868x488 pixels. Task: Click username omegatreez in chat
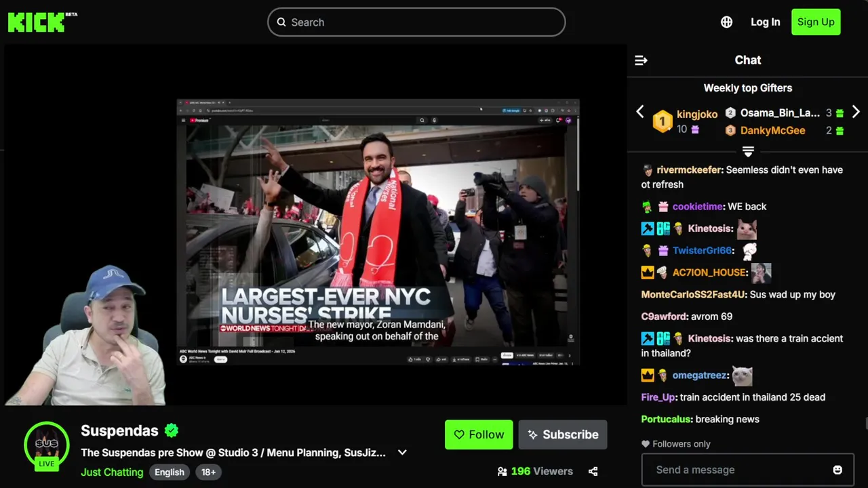click(699, 375)
